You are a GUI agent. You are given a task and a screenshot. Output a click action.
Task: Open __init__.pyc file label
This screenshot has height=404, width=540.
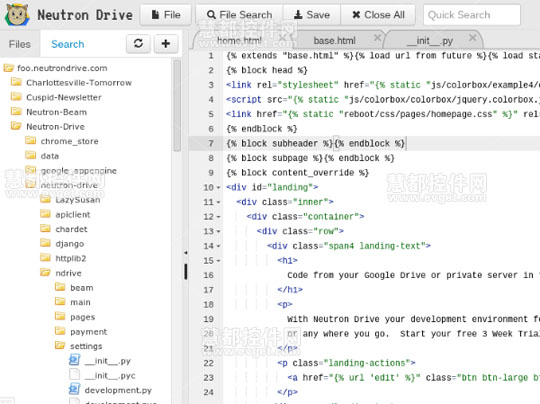110,375
